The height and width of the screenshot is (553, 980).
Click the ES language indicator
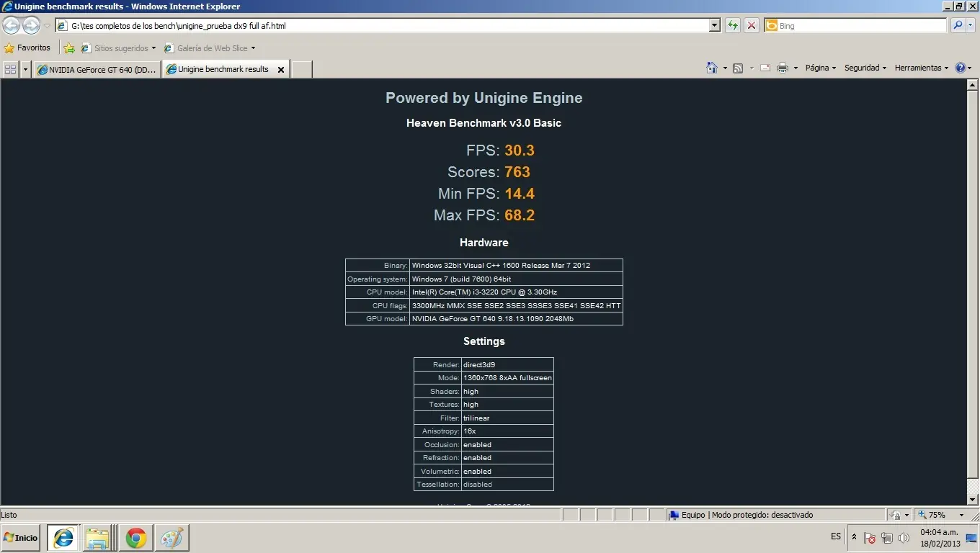836,536
